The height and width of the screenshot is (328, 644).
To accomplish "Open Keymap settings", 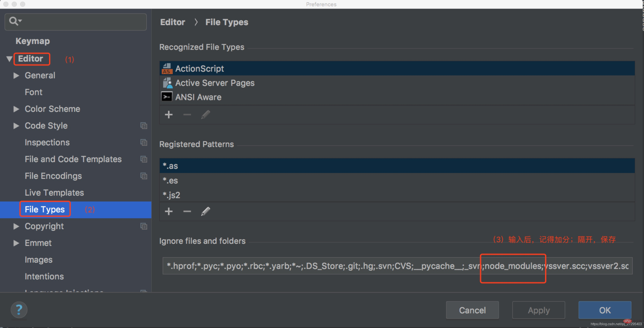I will coord(32,41).
